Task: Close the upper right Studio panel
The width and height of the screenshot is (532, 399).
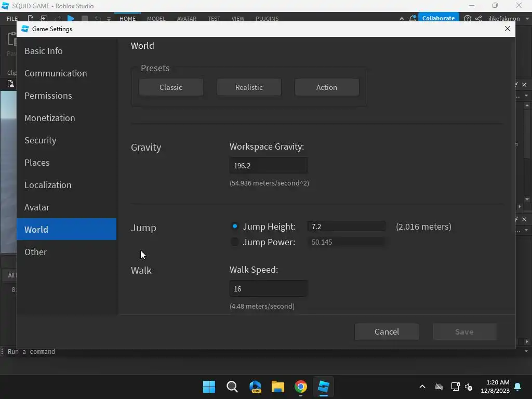Action: click(524, 85)
